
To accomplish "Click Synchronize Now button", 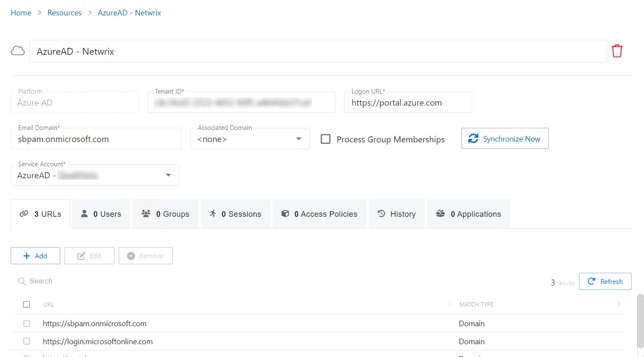I will coord(505,139).
